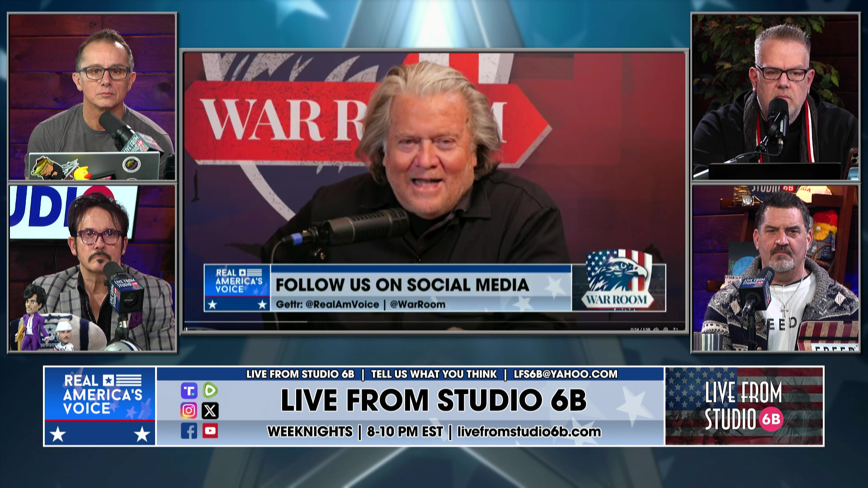Click the @WarRoom handle text

pyautogui.click(x=417, y=305)
